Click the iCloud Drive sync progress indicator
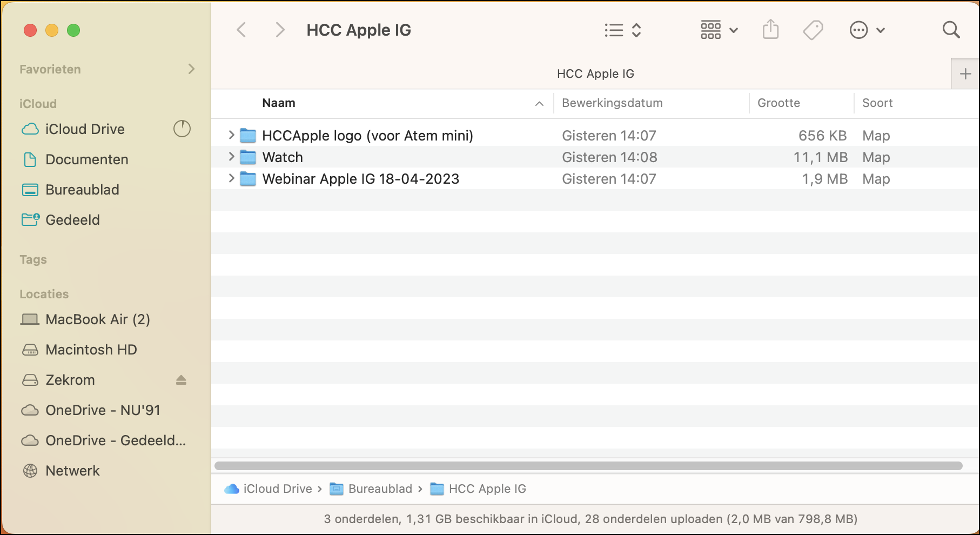 click(182, 129)
